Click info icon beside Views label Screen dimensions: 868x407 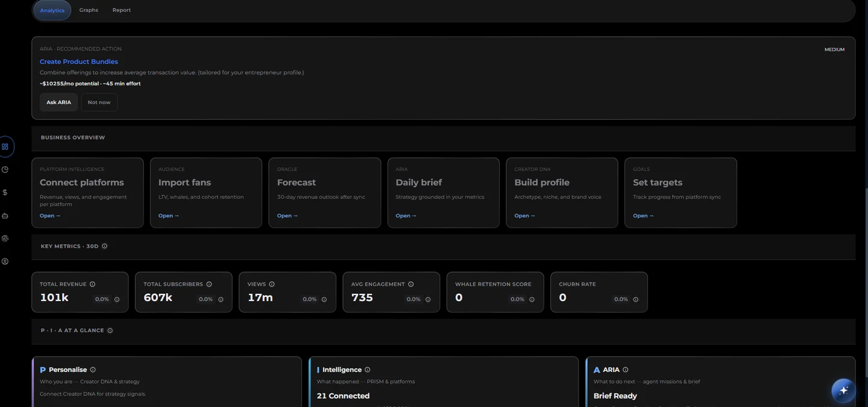coord(272,284)
